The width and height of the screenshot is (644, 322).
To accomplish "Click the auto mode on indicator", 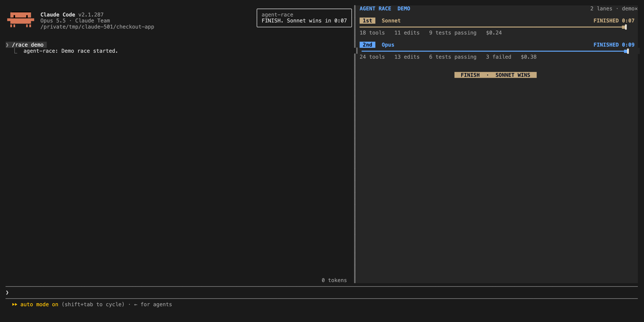I will click(x=35, y=305).
